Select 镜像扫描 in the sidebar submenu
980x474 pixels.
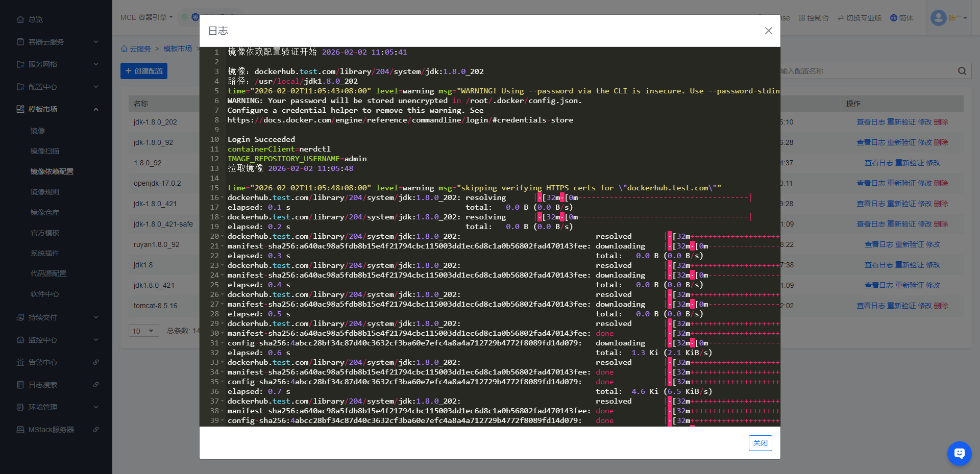tap(45, 151)
